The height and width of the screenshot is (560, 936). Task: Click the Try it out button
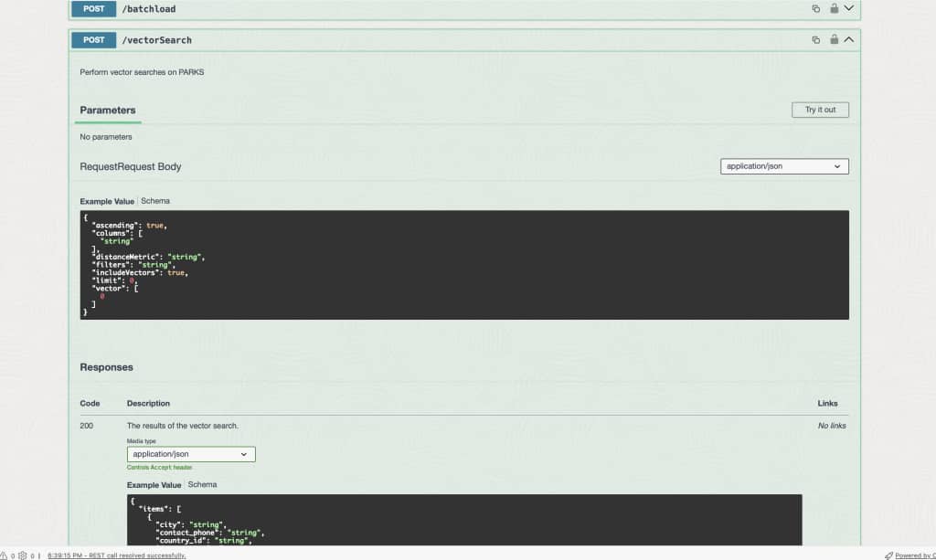tap(819, 109)
